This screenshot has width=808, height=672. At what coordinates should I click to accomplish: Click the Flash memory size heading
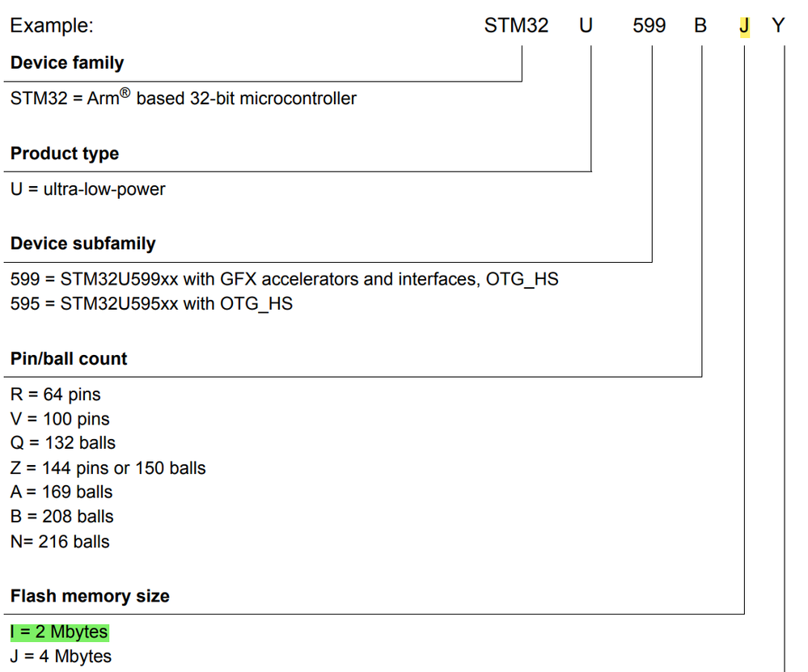[90, 596]
